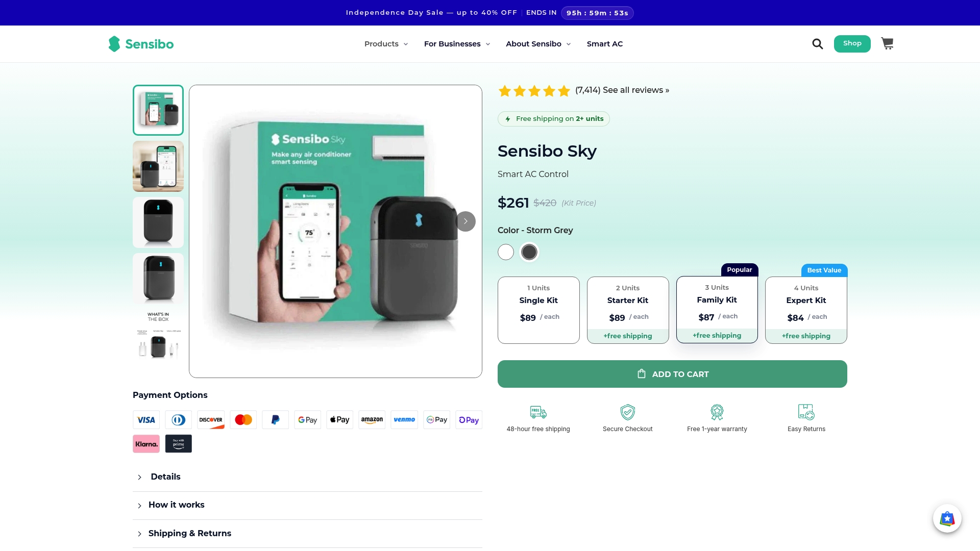
Task: Click the Mastercard payment icon
Action: coord(243,420)
